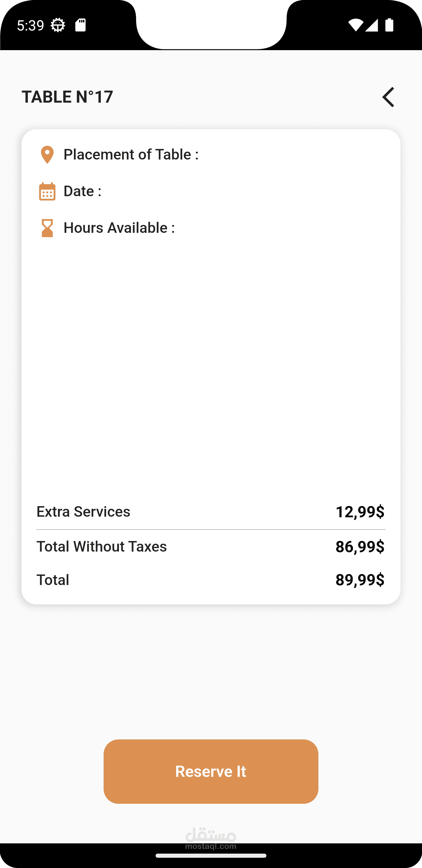Tap the Wi-Fi signal icon
422x868 pixels.
[x=356, y=25]
